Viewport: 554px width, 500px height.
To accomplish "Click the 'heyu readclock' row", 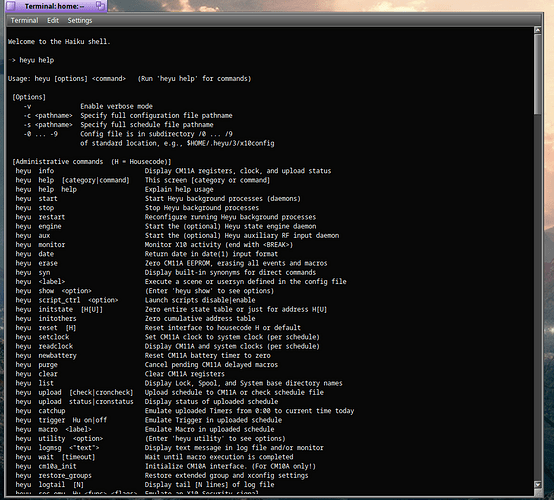I will point(167,346).
